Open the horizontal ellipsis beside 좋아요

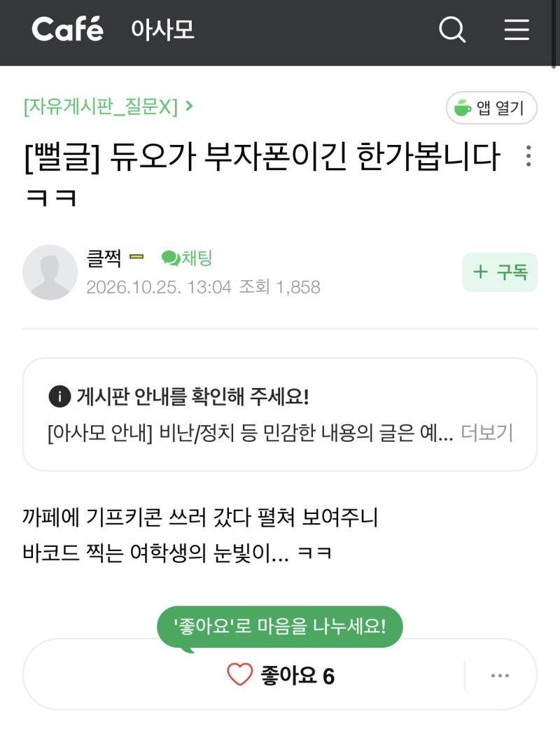tap(500, 675)
